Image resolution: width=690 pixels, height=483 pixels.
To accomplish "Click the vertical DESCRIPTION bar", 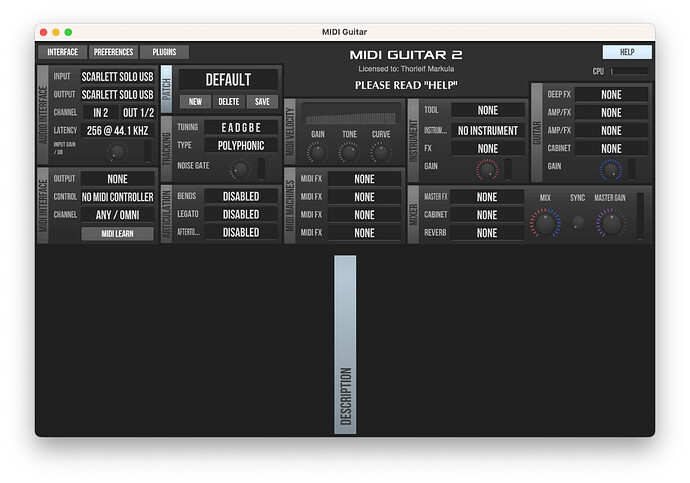I will point(345,344).
